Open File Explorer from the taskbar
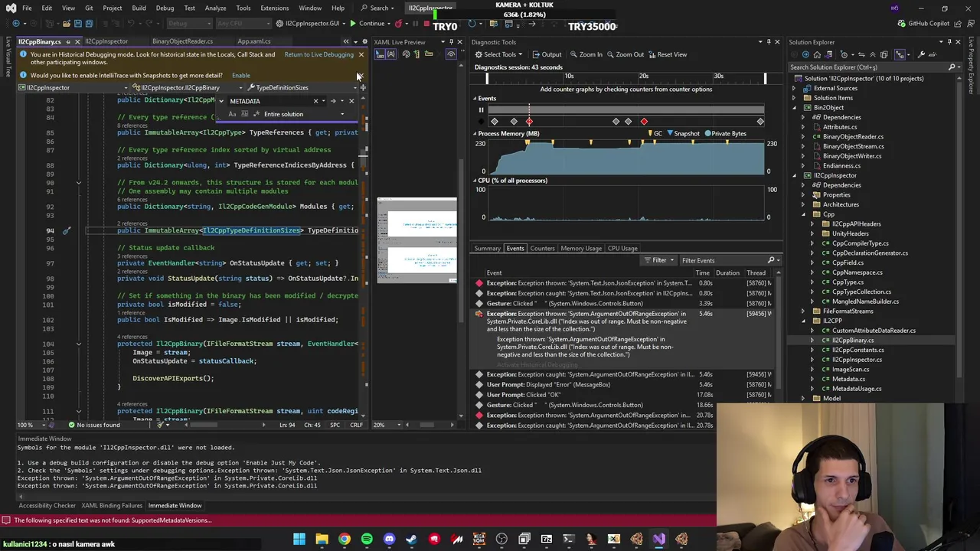 322,540
